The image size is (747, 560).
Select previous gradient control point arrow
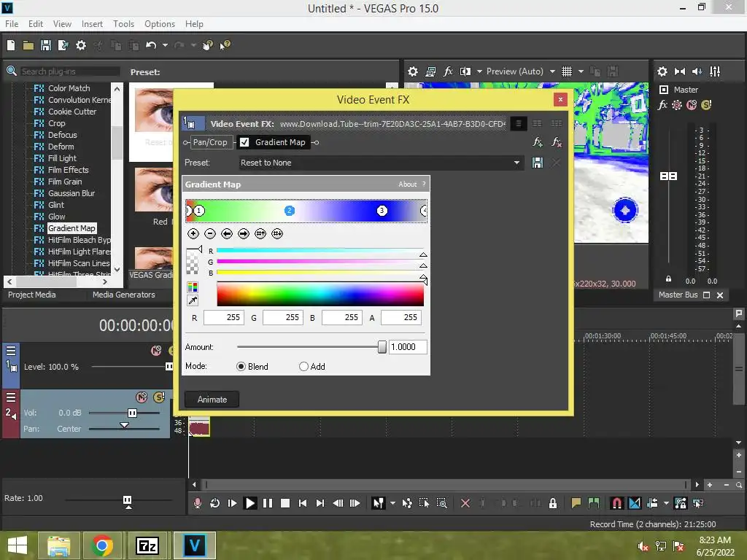point(227,233)
